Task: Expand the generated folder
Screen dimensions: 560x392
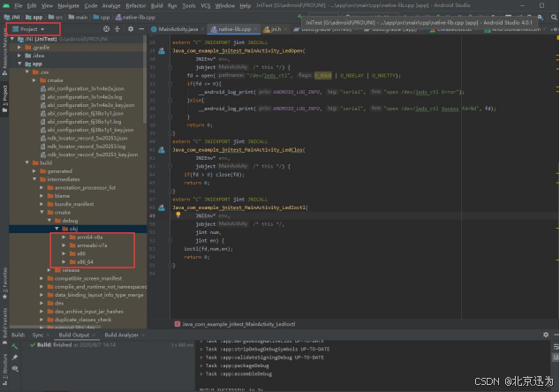Action: 34,171
